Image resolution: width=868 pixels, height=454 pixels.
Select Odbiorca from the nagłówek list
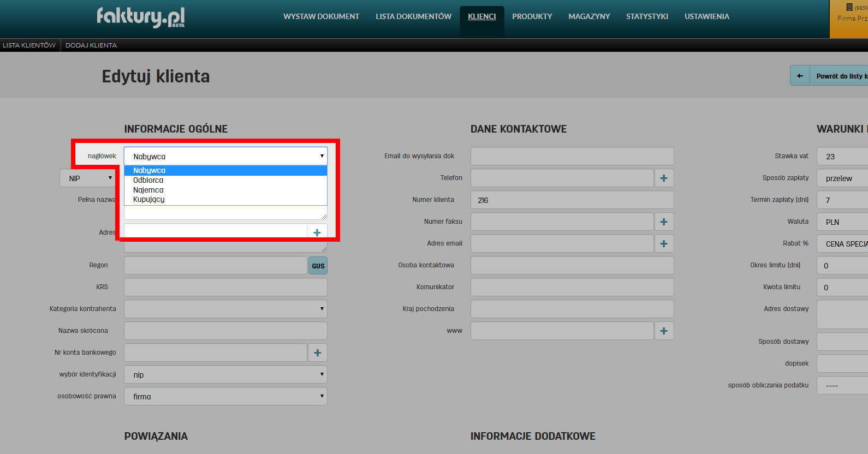point(148,180)
